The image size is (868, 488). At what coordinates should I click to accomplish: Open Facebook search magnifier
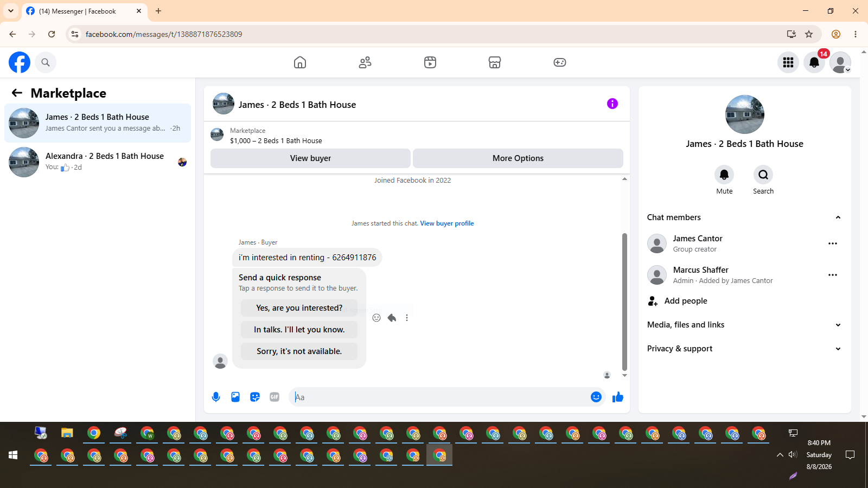click(46, 62)
